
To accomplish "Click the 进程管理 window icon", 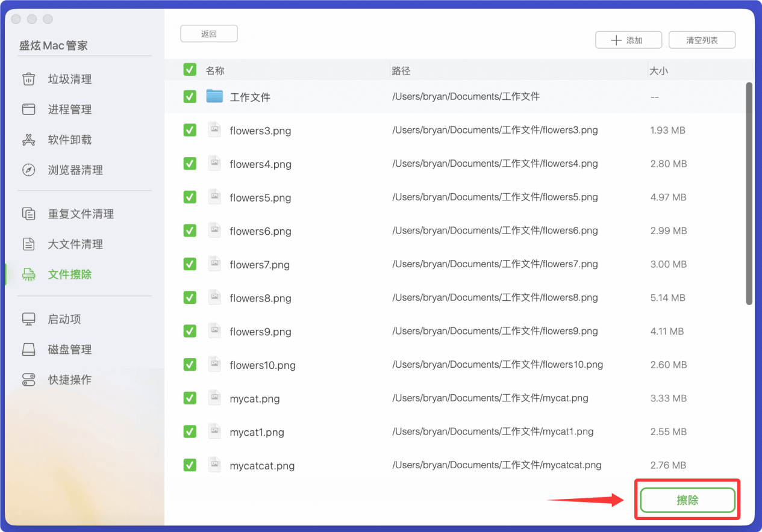I will 28,110.
